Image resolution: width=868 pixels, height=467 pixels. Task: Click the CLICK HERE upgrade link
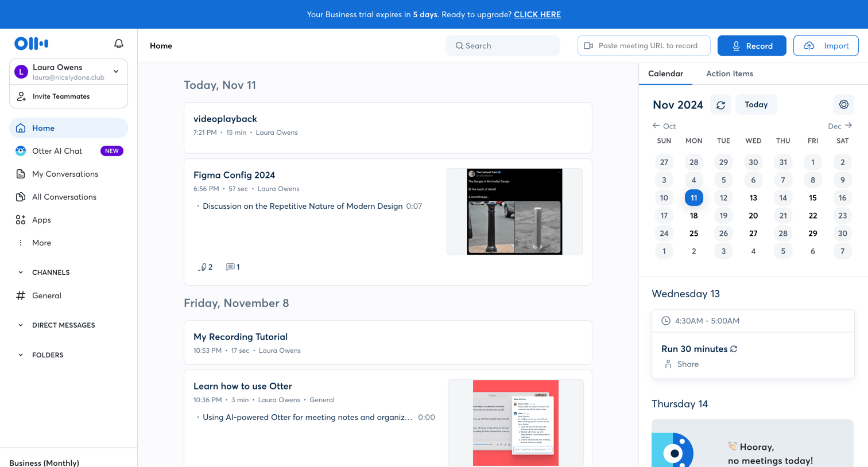537,14
